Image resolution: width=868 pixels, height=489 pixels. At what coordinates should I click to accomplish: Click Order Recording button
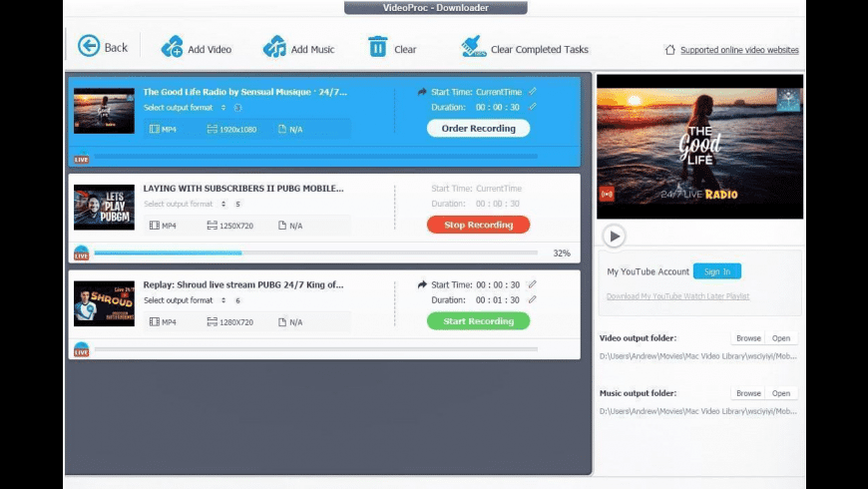point(478,129)
